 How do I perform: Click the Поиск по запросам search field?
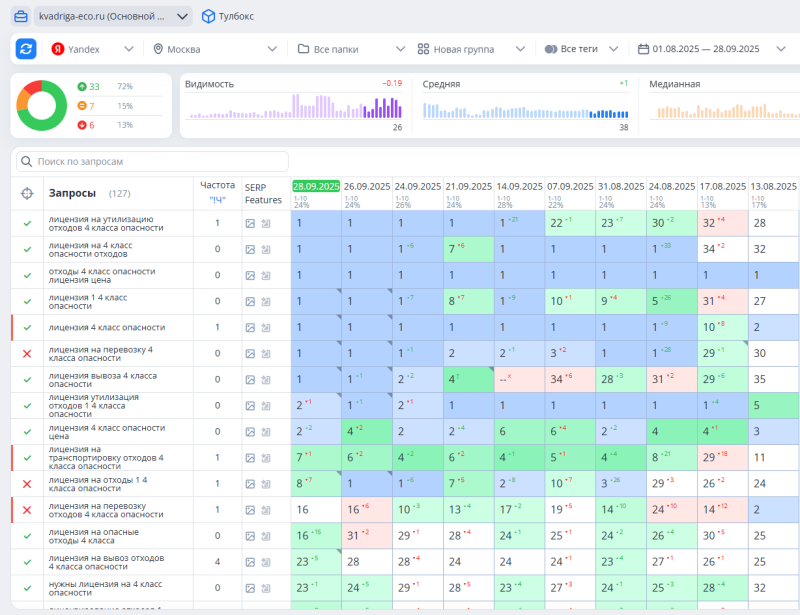pos(152,161)
